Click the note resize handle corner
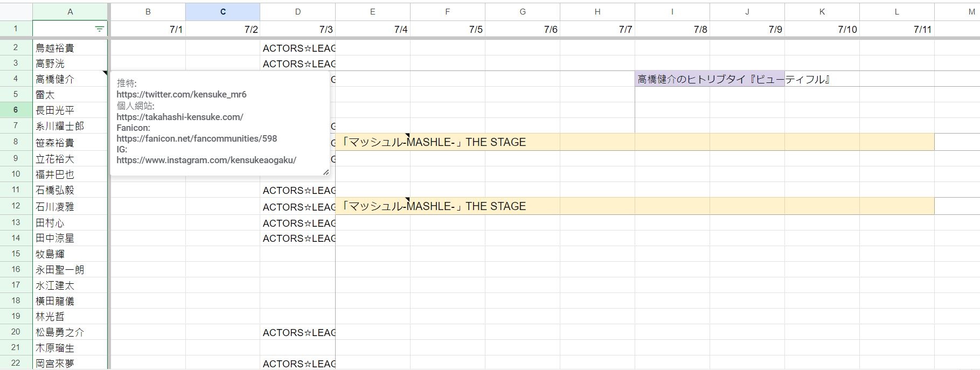 [x=325, y=172]
